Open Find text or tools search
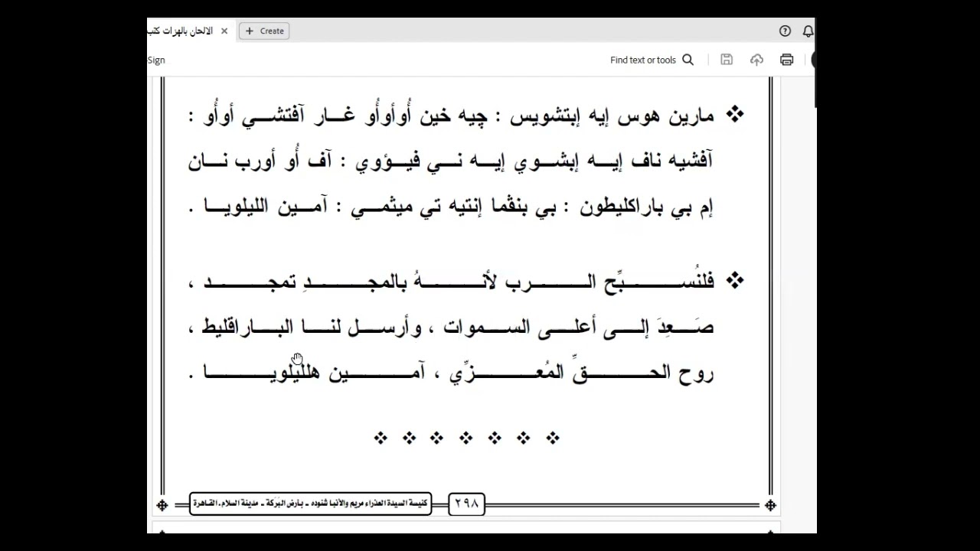Image resolution: width=980 pixels, height=551 pixels. 652,60
